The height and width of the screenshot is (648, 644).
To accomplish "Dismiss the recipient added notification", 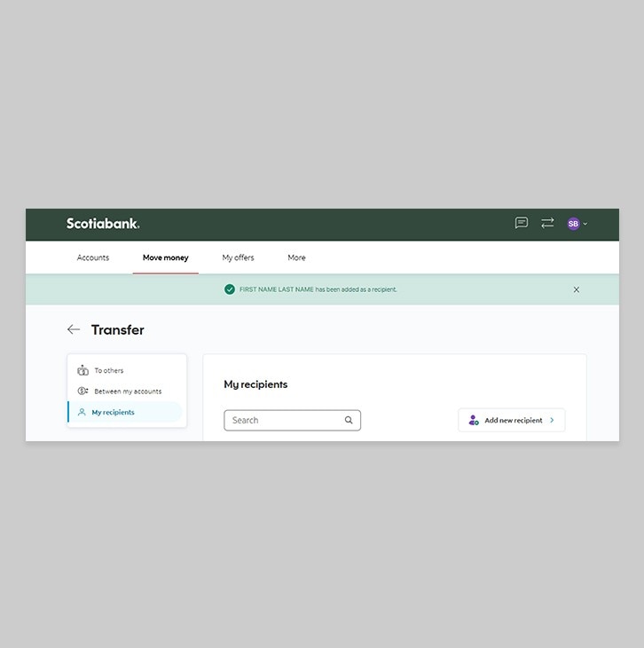I will pyautogui.click(x=577, y=289).
